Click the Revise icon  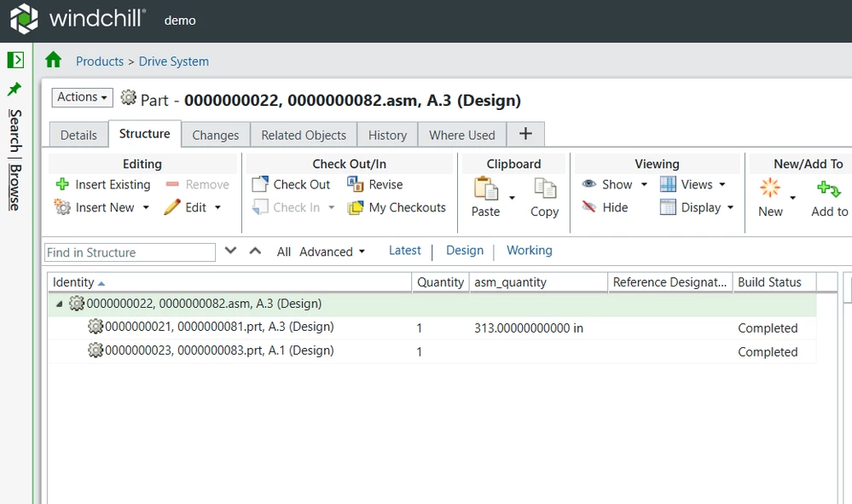(356, 184)
